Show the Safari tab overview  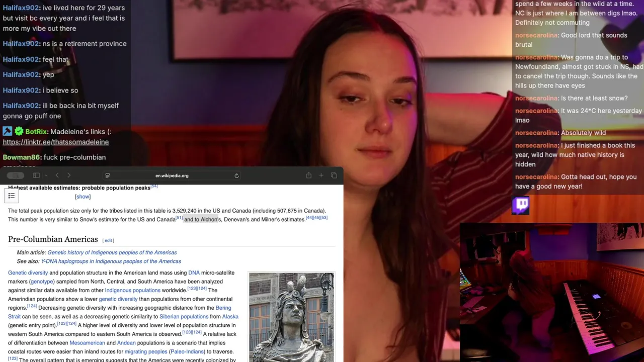click(334, 175)
